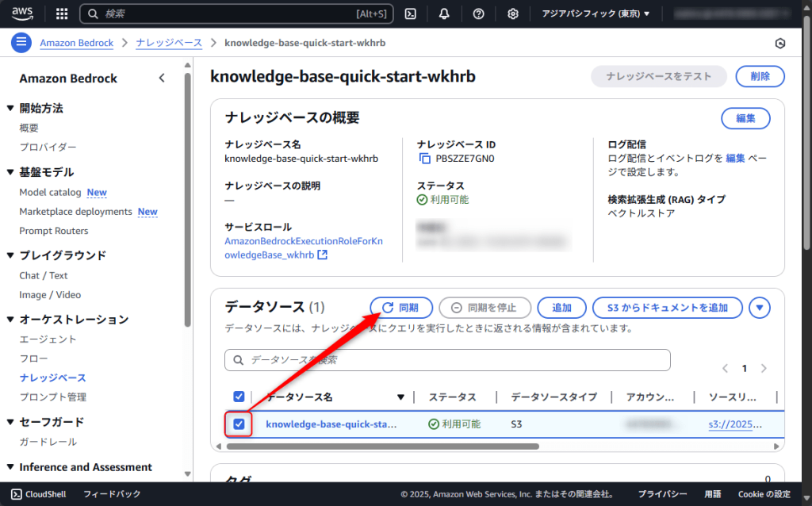Go to previous page of data sources

coord(725,368)
